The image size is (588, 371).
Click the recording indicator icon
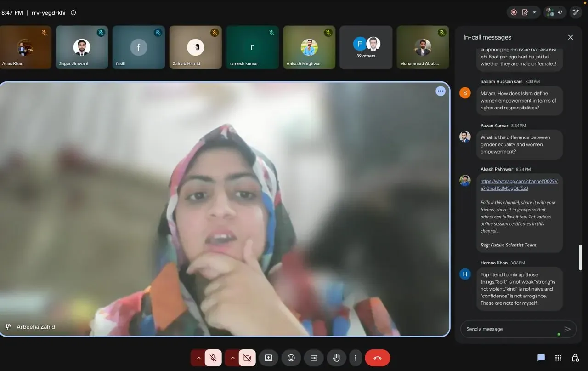(x=514, y=12)
